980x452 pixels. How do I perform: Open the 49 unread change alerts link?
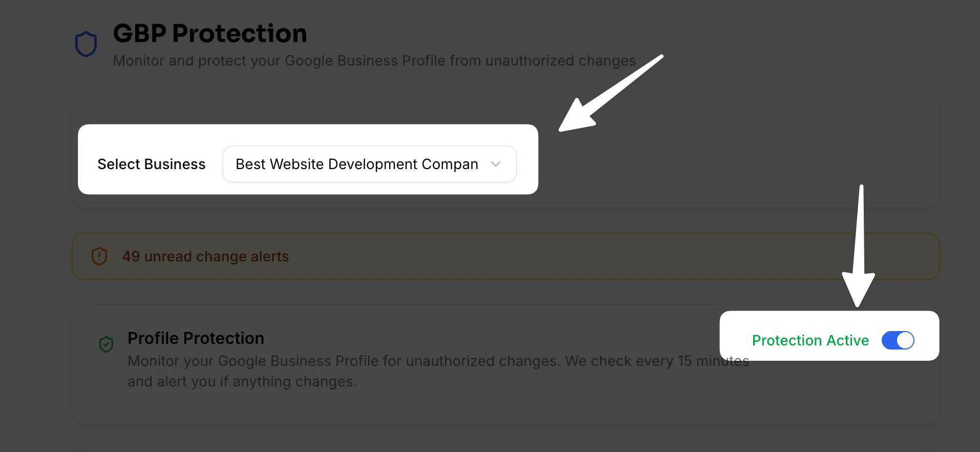205,256
